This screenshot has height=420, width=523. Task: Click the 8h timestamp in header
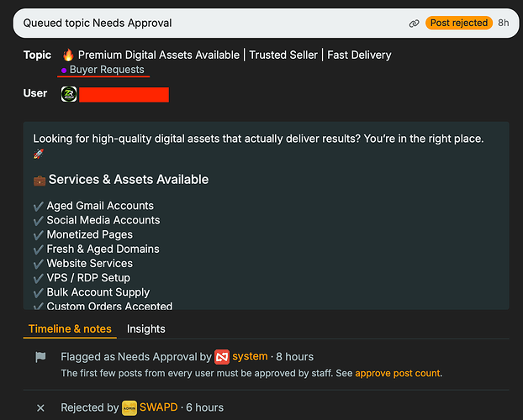tap(504, 23)
